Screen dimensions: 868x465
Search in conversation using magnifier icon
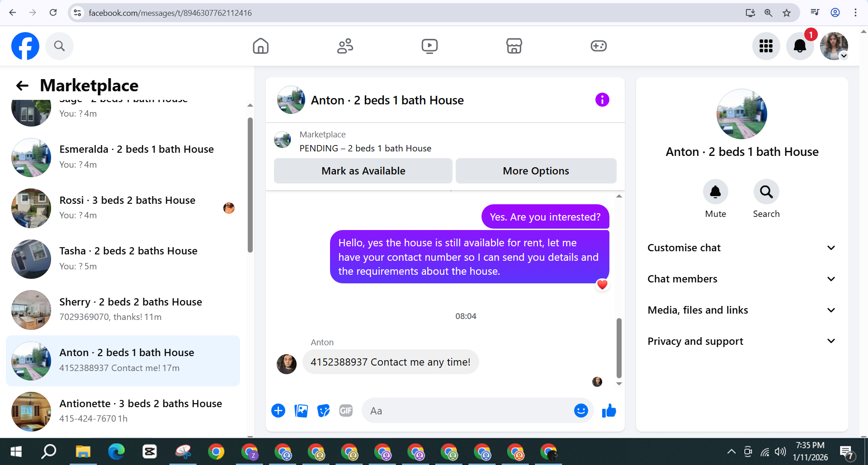(x=766, y=192)
